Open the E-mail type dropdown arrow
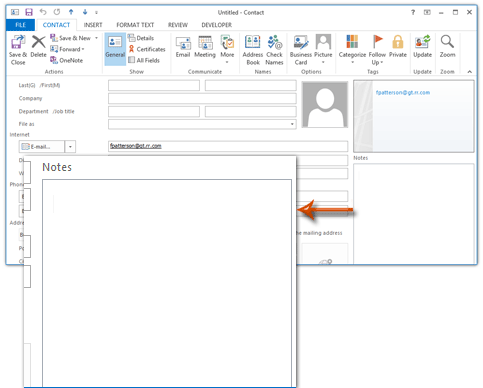483x388 pixels. tap(70, 147)
